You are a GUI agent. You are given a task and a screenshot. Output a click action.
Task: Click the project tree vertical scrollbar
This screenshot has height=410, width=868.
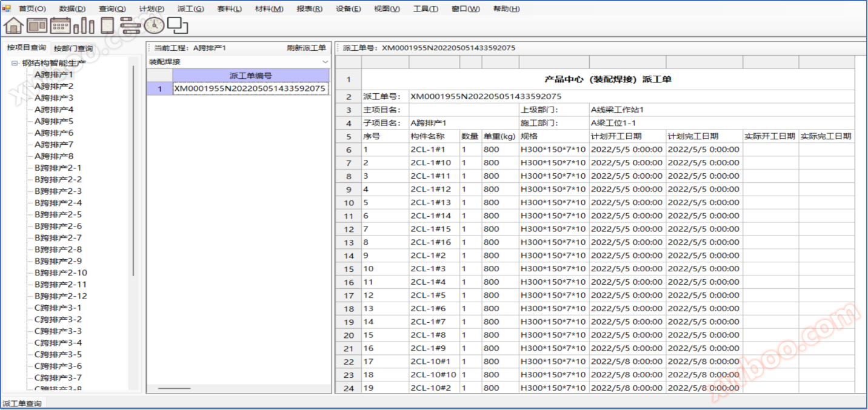(x=133, y=170)
